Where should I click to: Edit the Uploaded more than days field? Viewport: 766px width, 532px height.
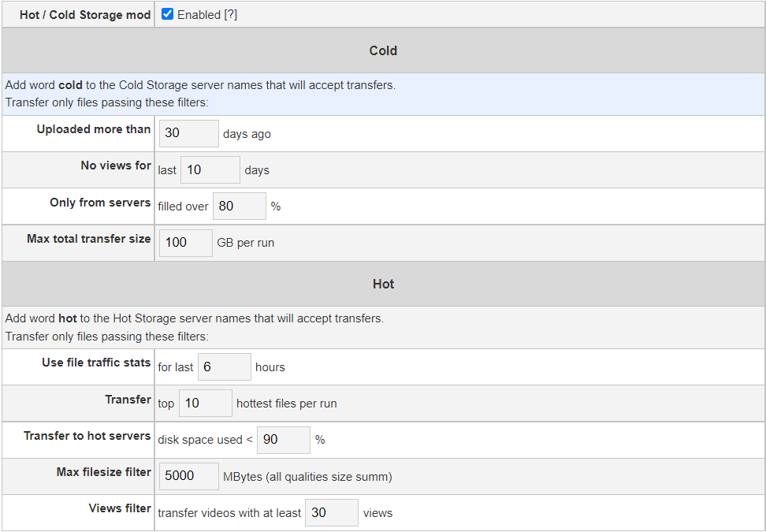(189, 133)
